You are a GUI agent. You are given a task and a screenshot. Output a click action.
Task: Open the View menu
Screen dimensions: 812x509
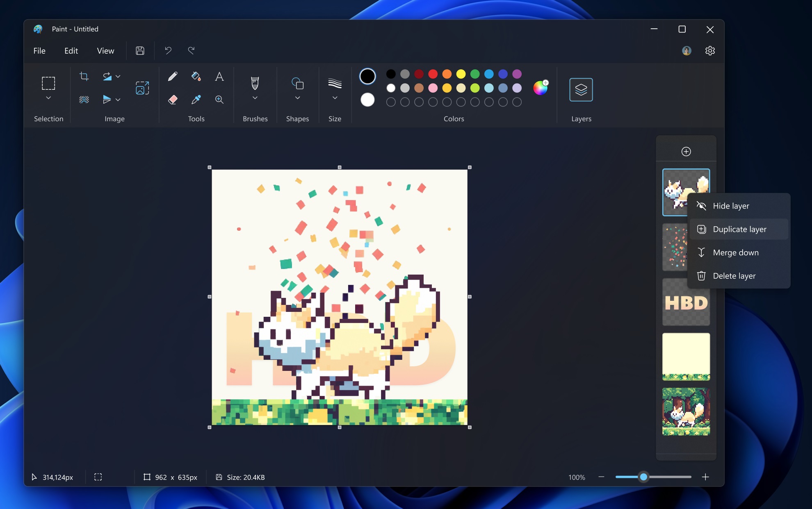105,51
